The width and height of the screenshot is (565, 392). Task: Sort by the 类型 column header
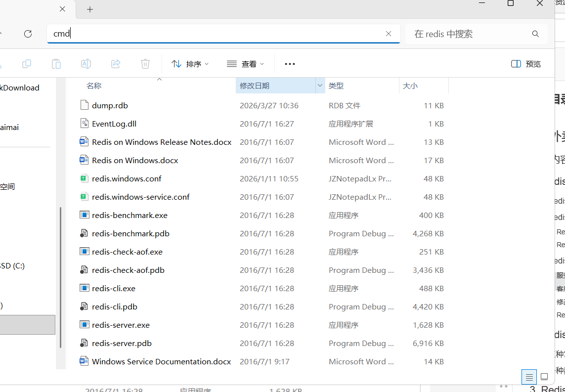click(x=336, y=86)
